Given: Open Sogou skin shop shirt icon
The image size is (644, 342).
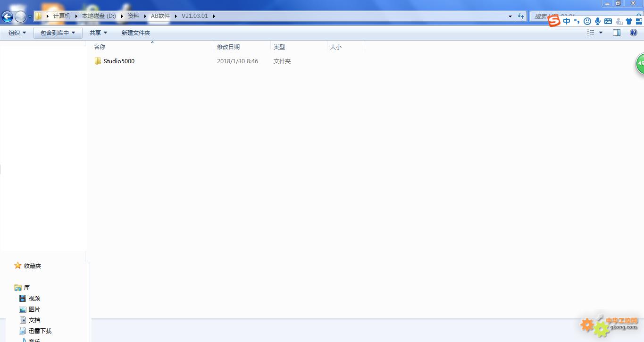Looking at the screenshot, I should tap(629, 21).
